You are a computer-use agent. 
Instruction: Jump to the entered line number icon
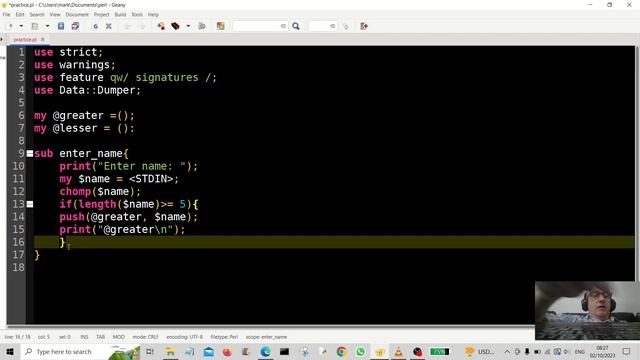coord(346,26)
